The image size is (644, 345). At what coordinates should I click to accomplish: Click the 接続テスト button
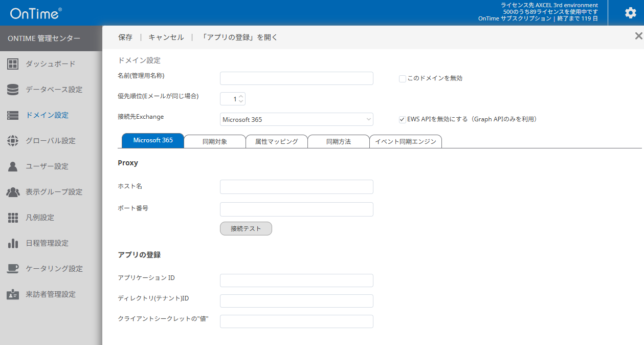point(246,229)
